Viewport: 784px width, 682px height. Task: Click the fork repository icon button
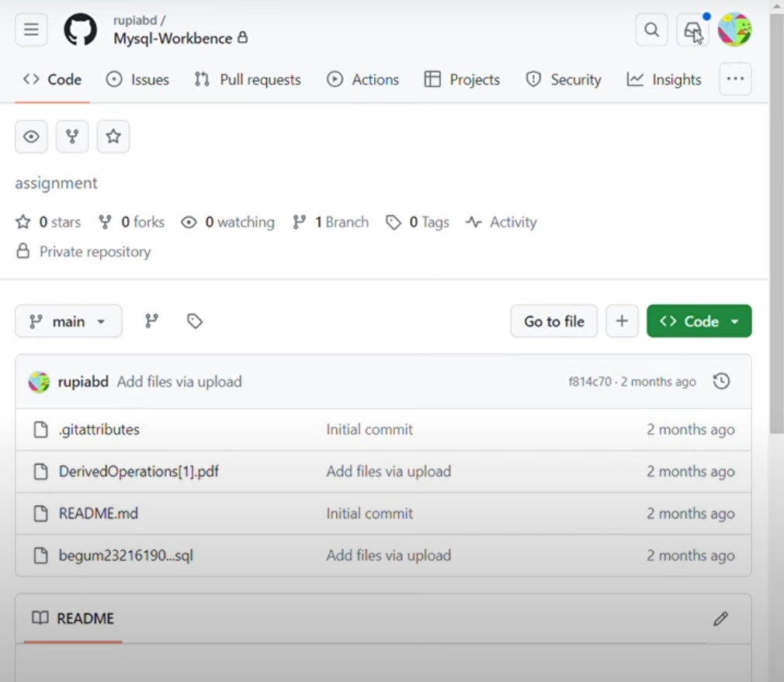click(72, 137)
